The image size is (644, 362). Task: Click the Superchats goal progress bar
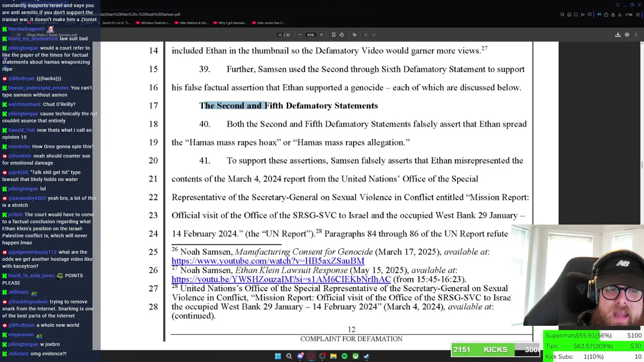[x=594, y=335]
